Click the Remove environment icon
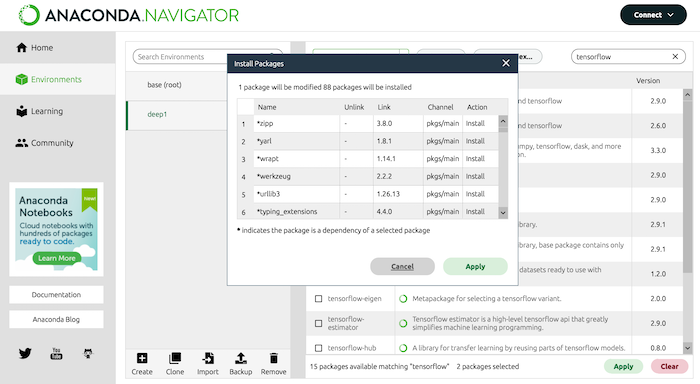This screenshot has height=384, width=700. pos(274,359)
